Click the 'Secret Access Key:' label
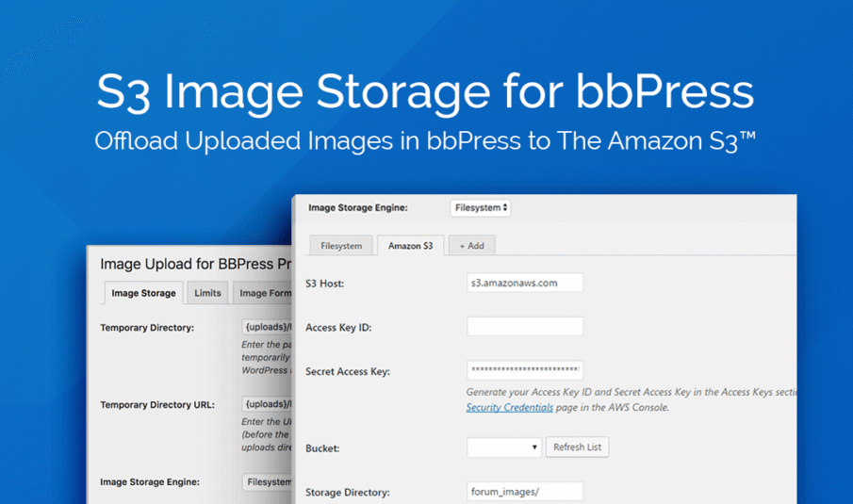This screenshot has width=853, height=504. point(348,371)
